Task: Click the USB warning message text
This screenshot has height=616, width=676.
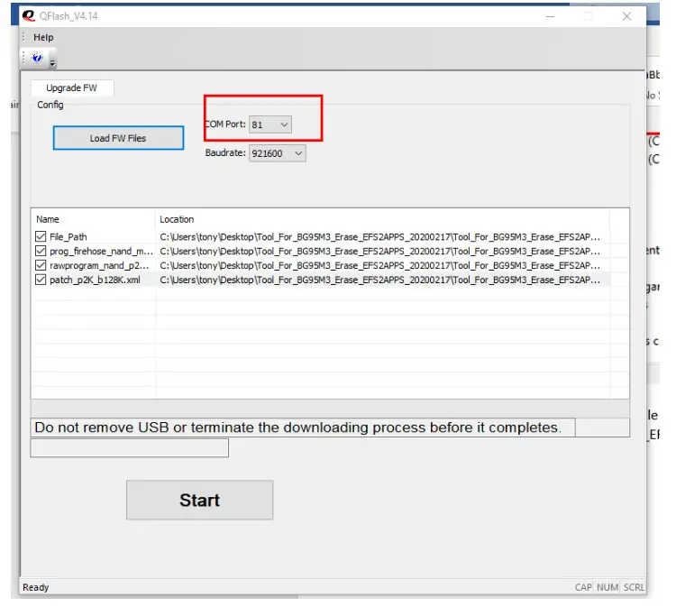Action: click(x=298, y=428)
